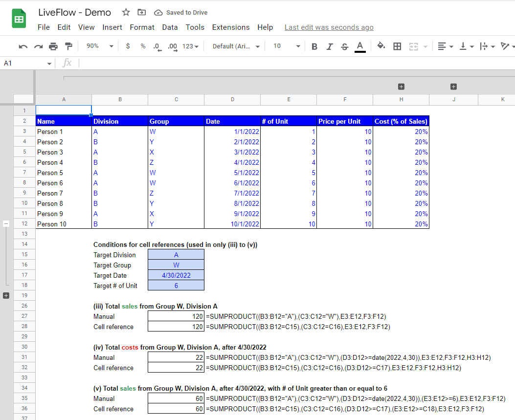Open the Insert menu
This screenshot has height=420, width=515.
coord(112,27)
